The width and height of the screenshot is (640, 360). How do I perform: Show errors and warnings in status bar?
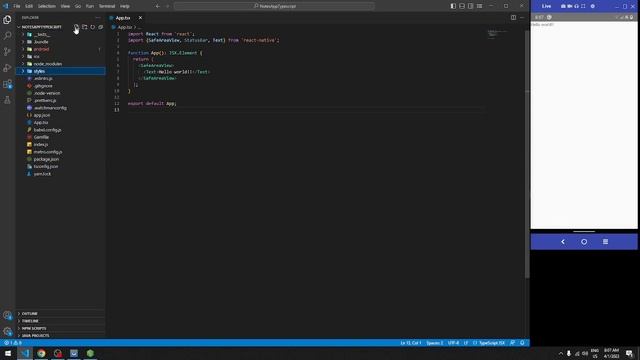tap(13, 343)
